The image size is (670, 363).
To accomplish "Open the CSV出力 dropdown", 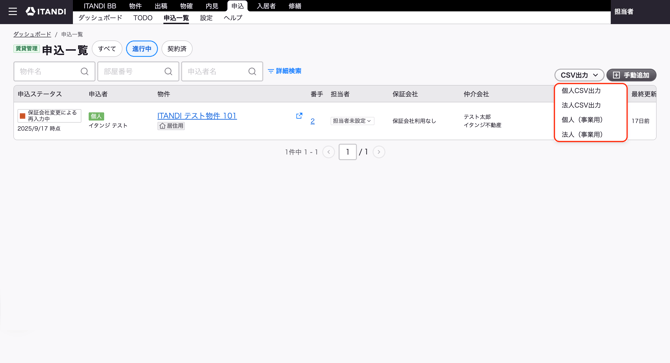I will (579, 75).
